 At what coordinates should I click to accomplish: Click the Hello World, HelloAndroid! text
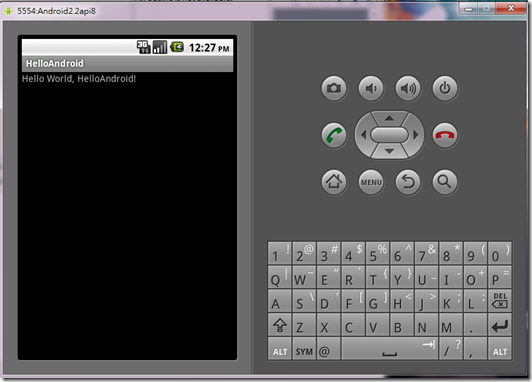[79, 79]
